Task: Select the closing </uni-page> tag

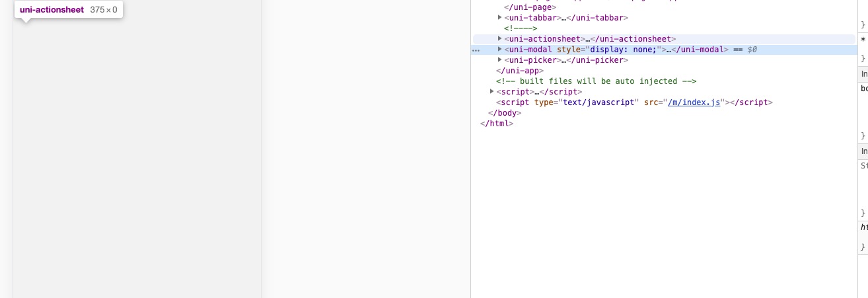Action: [530, 7]
